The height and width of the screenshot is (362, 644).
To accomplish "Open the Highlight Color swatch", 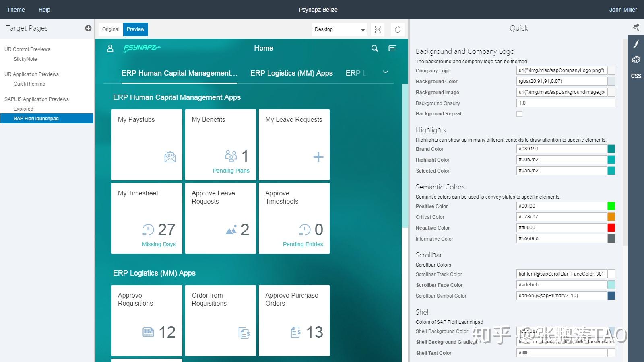I will coord(611,160).
